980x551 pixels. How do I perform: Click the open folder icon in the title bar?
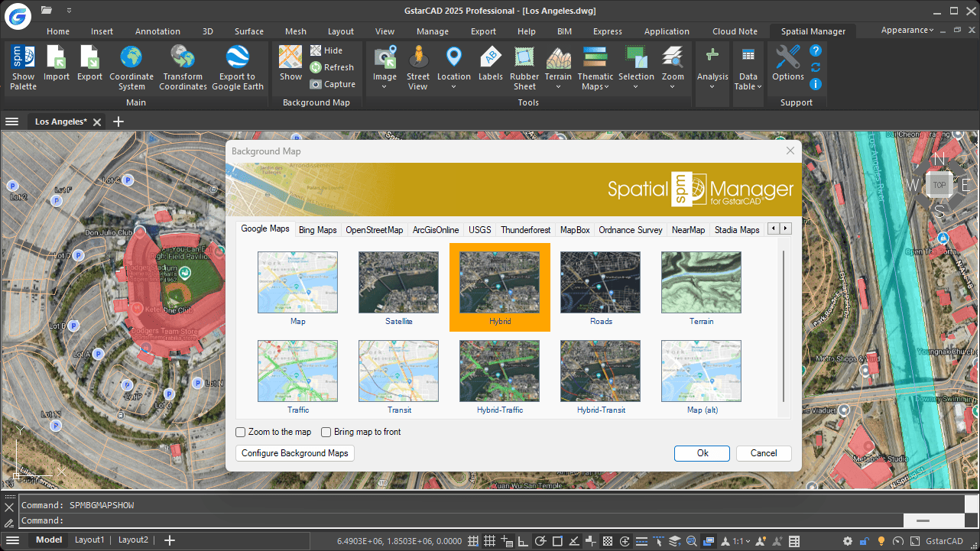pos(47,11)
